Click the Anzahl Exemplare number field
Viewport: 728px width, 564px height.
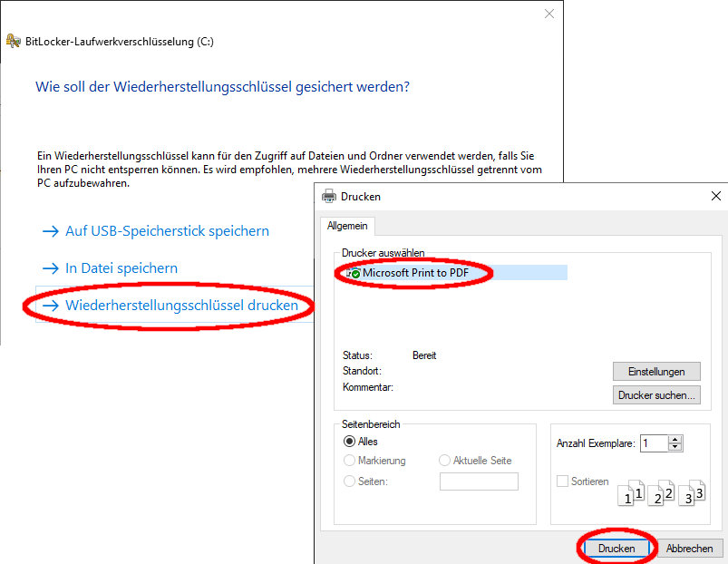point(654,443)
